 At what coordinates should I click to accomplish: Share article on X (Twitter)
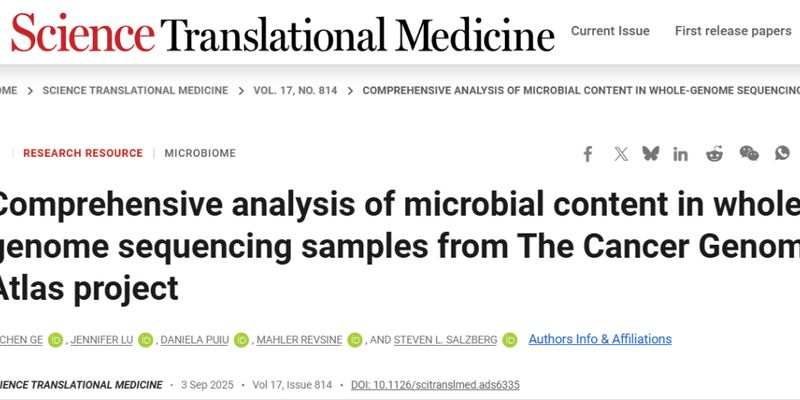point(621,153)
